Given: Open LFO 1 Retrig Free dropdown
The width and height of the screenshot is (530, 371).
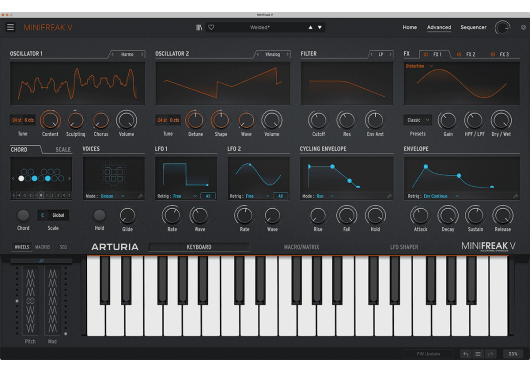Looking at the screenshot, I should [x=185, y=196].
